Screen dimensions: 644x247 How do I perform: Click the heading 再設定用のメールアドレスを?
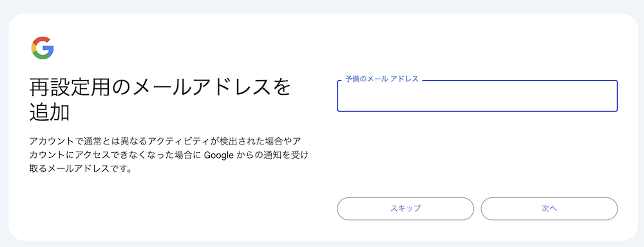click(x=160, y=89)
